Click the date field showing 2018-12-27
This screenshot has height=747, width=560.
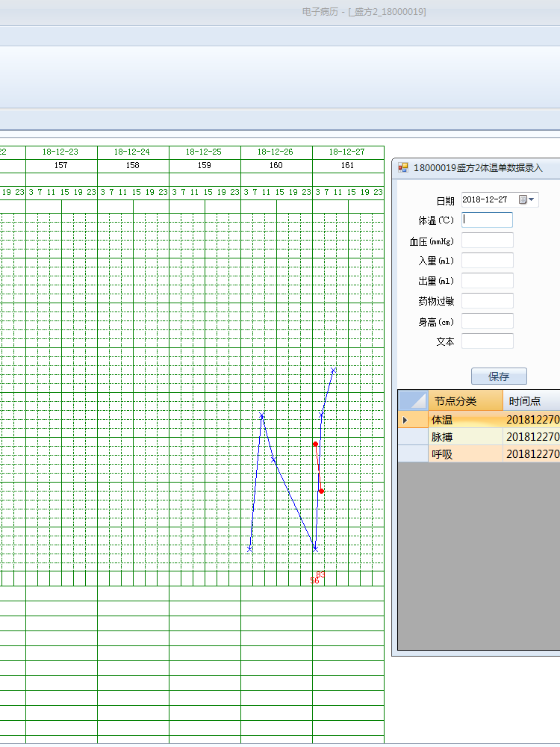[500, 199]
